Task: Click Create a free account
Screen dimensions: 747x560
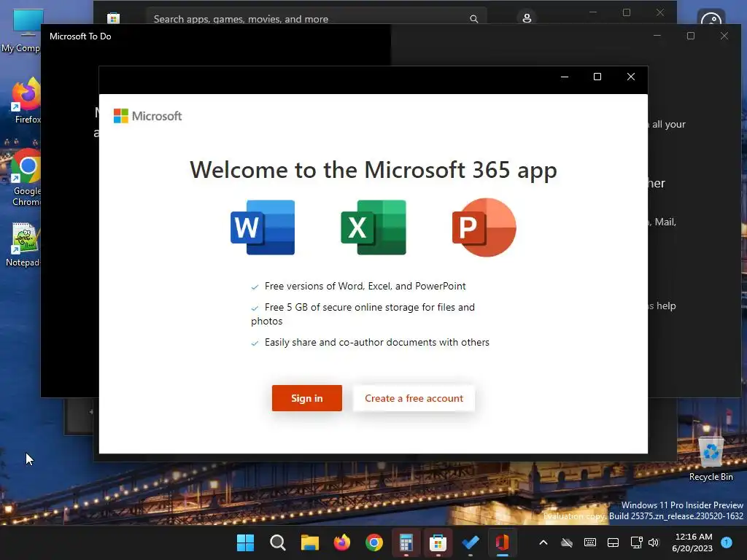Action: (414, 398)
